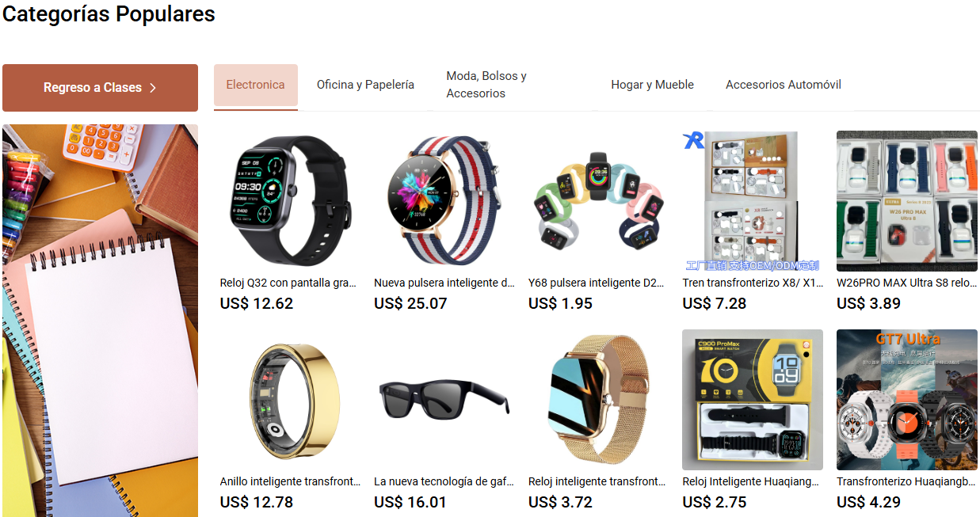The image size is (980, 517).
Task: Click the chevron arrow on Regreso a Clases
Action: (153, 88)
